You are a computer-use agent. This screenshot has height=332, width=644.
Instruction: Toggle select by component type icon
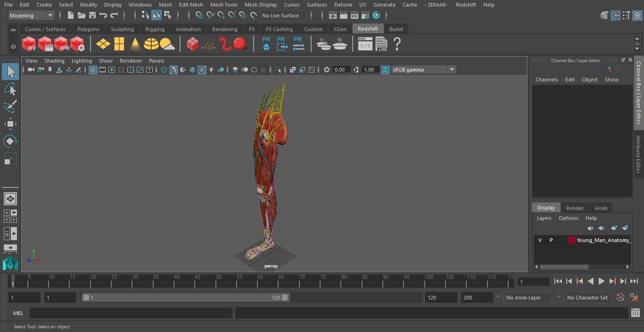(168, 16)
